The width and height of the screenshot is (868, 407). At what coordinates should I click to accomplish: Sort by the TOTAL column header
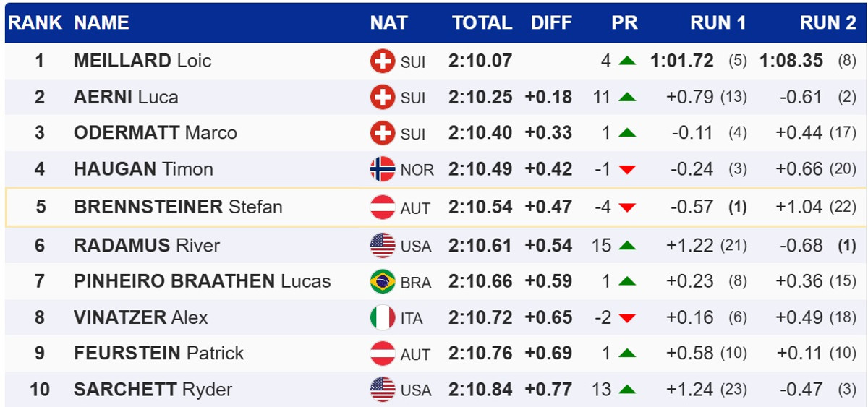tap(482, 23)
